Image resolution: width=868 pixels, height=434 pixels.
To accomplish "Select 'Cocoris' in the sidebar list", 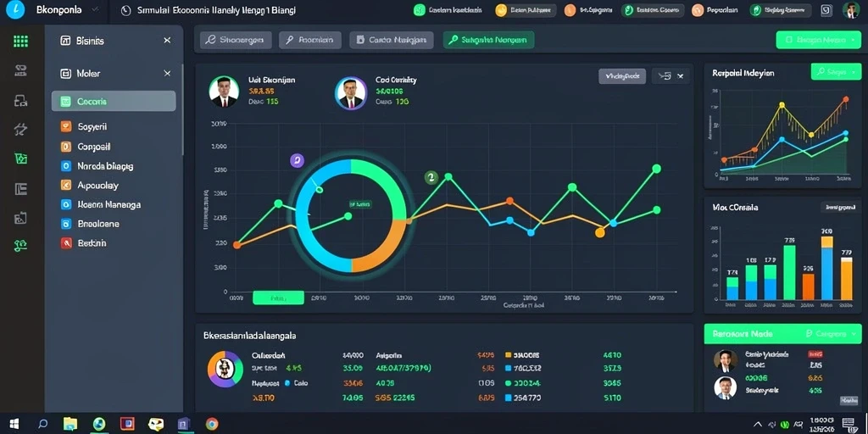I will pyautogui.click(x=114, y=102).
